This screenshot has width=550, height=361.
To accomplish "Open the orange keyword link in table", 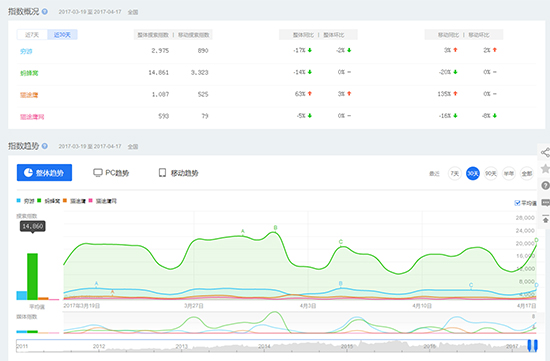I will [29, 95].
